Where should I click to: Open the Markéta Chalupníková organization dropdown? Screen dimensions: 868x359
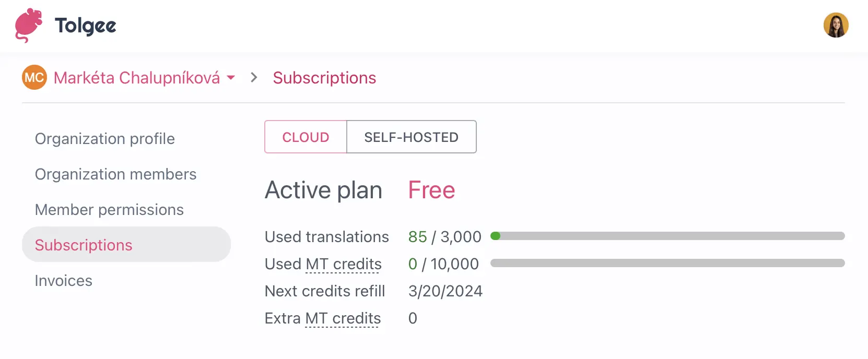pyautogui.click(x=138, y=77)
